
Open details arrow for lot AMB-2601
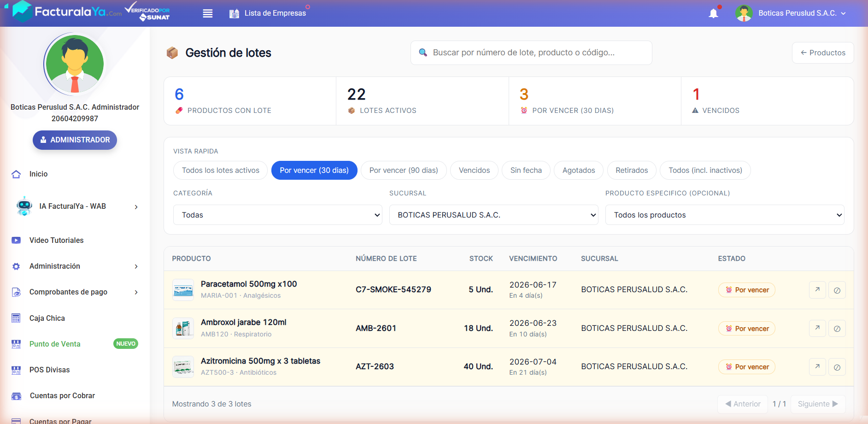coord(817,328)
